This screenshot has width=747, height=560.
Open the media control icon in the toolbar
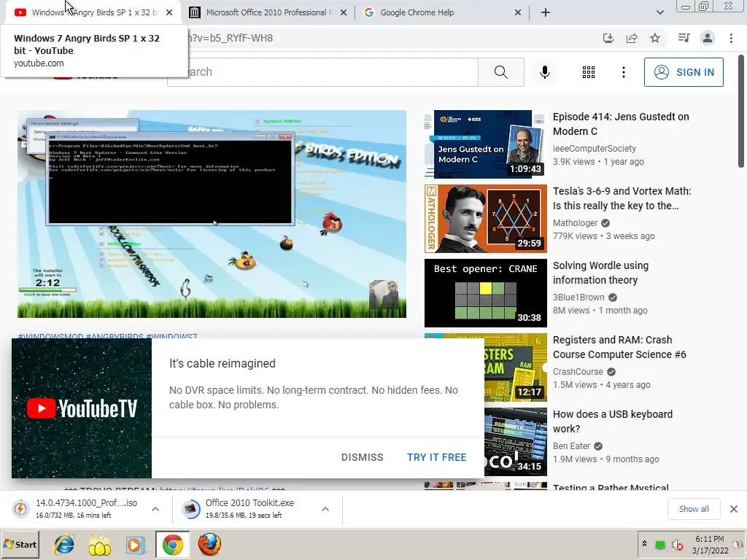[x=684, y=38]
